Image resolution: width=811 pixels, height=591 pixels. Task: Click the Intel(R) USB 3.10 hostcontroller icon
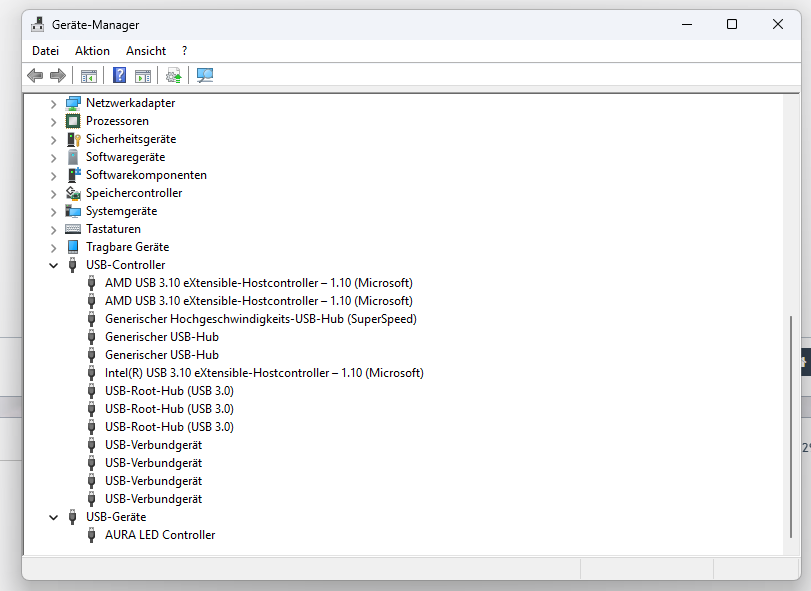point(92,373)
